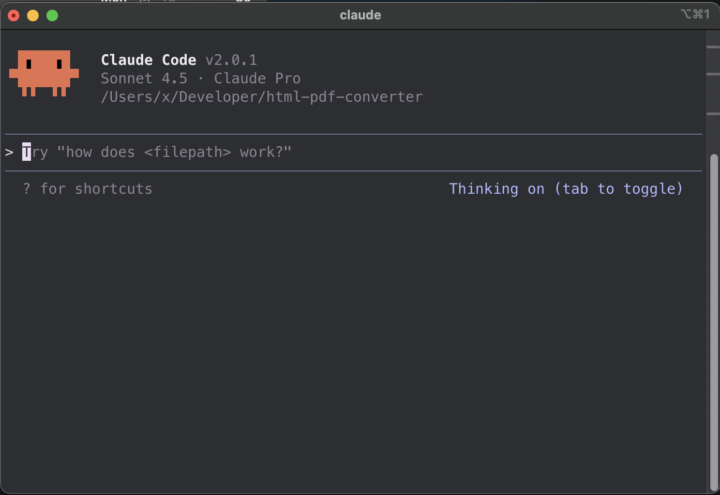This screenshot has height=495, width=720.
Task: Grab the vertical scrollbar thumb
Action: (713, 300)
